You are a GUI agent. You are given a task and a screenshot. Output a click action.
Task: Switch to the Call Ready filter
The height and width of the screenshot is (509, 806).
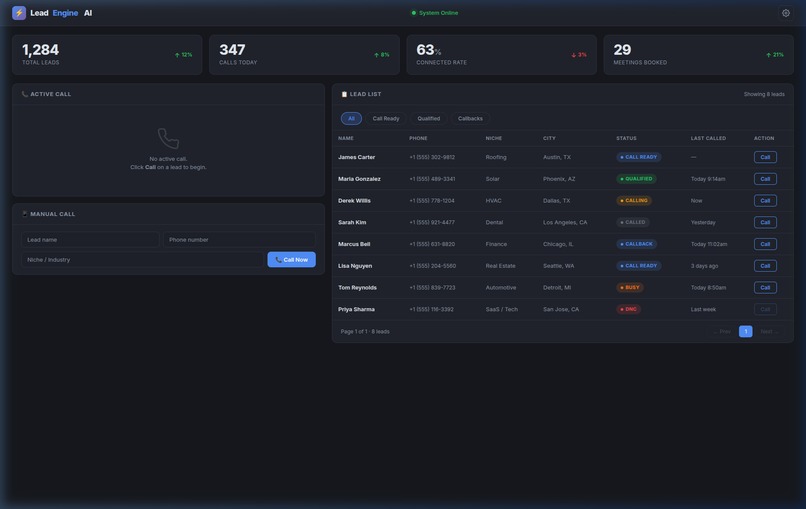tap(386, 119)
